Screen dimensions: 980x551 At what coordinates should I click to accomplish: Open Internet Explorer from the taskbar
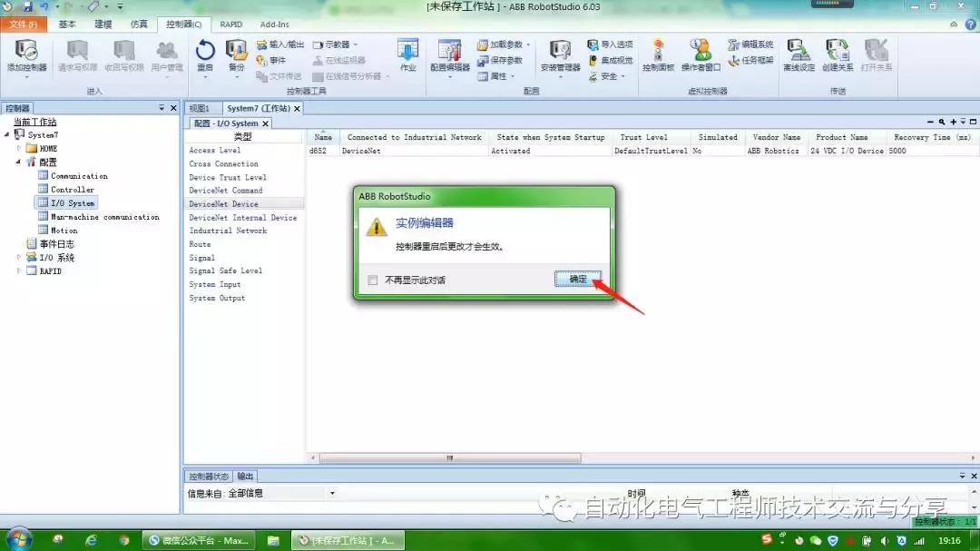[92, 540]
